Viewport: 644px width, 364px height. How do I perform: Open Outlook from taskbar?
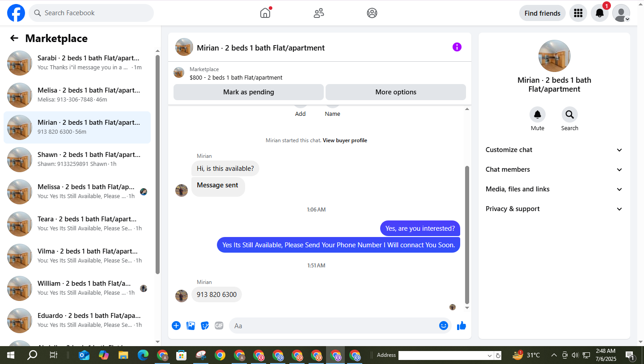pos(84,356)
